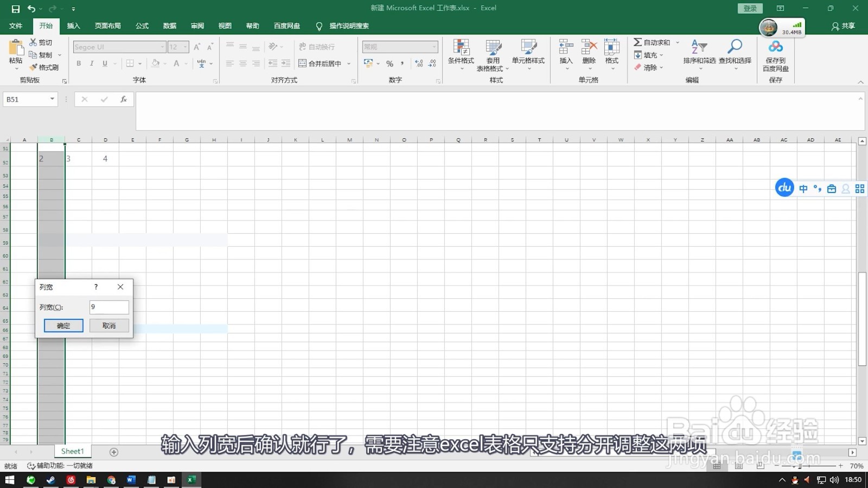This screenshot has height=488, width=868.
Task: Open Sort and Filter (排序和筛选)
Action: coord(699,54)
